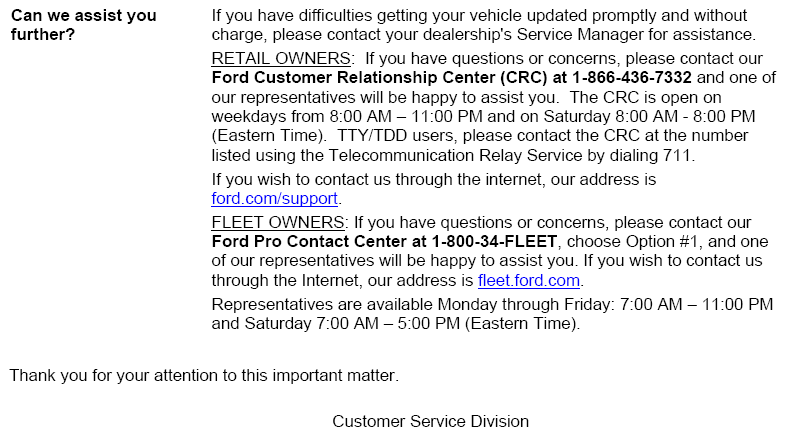Open the fleet.ford.com link
Viewport: 786px width, 436px height.
[x=529, y=280]
